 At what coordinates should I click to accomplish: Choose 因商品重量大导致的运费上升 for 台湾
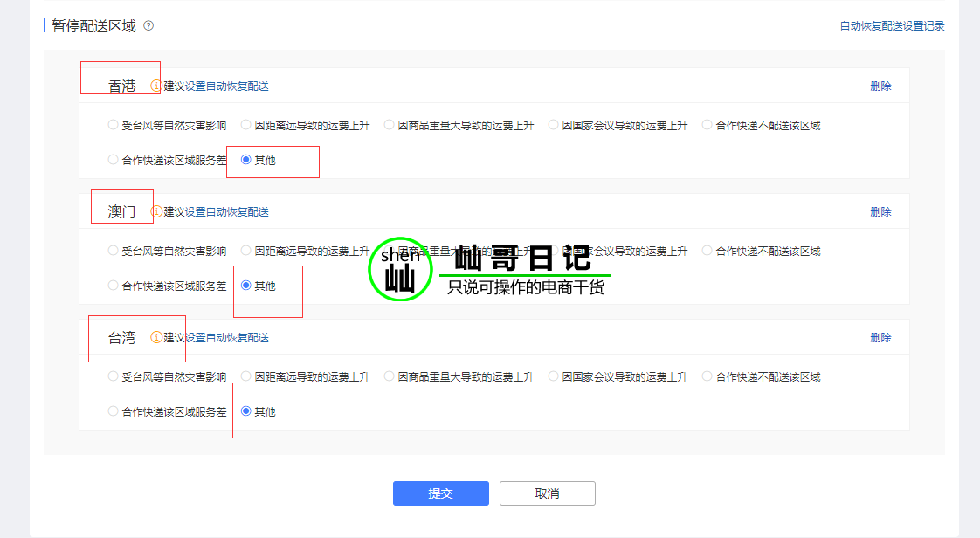389,376
